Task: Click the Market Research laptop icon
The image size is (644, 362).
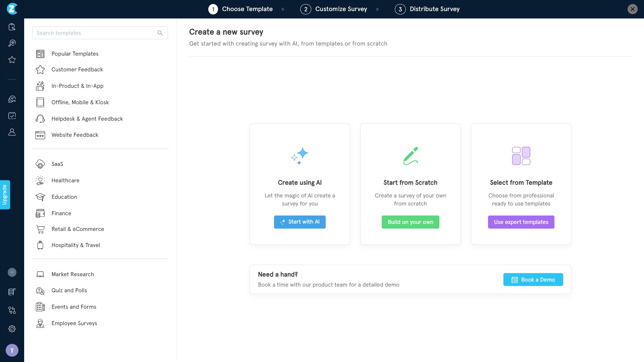Action: [40, 275]
